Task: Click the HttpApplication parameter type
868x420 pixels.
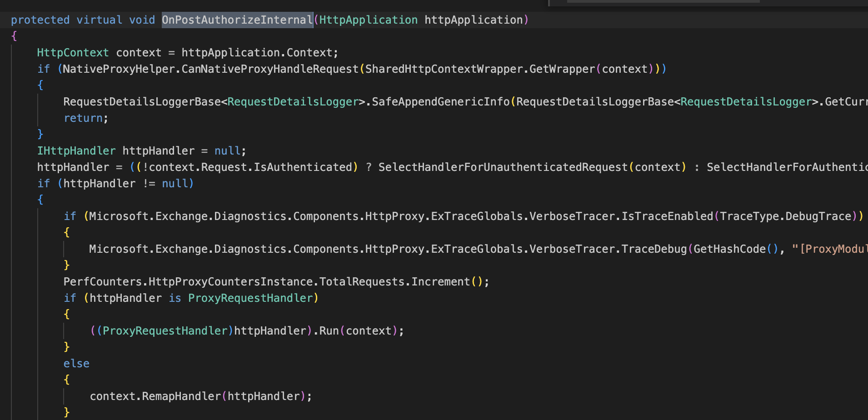Action: pos(368,20)
